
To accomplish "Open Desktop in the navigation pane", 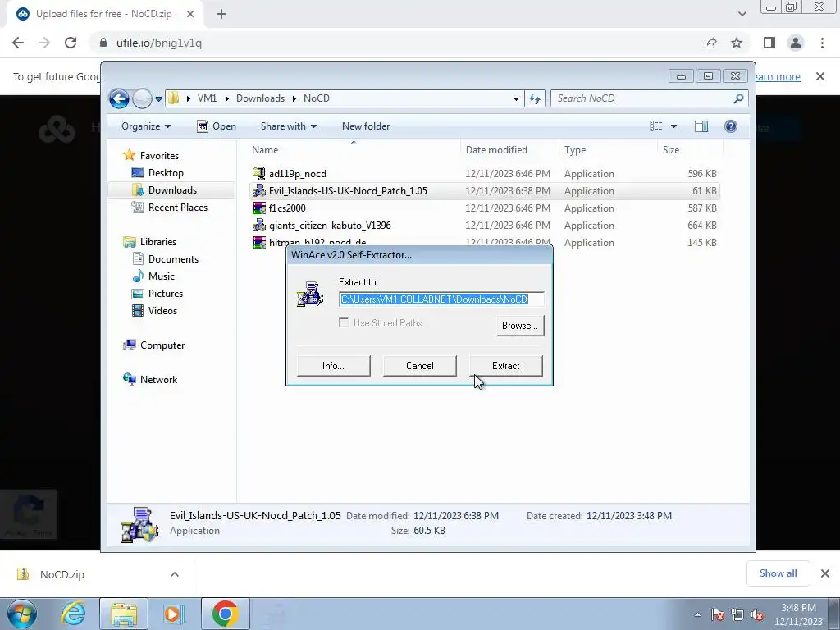I will [166, 173].
